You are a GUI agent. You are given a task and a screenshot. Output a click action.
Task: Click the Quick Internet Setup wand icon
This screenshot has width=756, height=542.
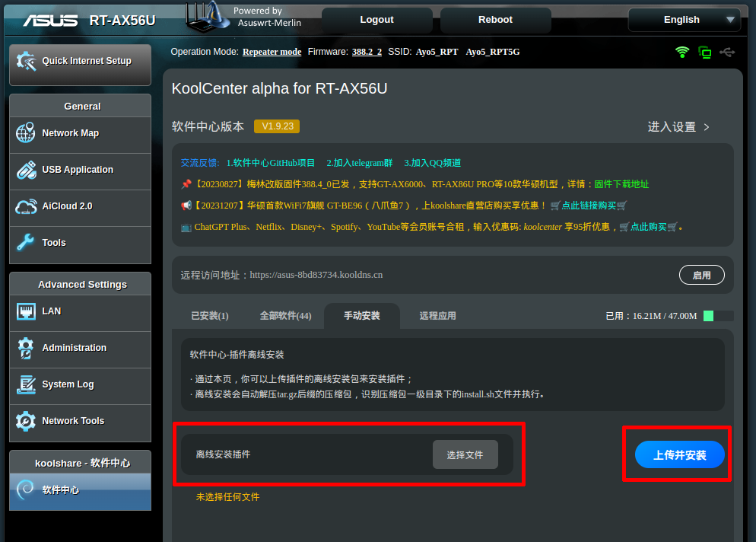point(26,62)
